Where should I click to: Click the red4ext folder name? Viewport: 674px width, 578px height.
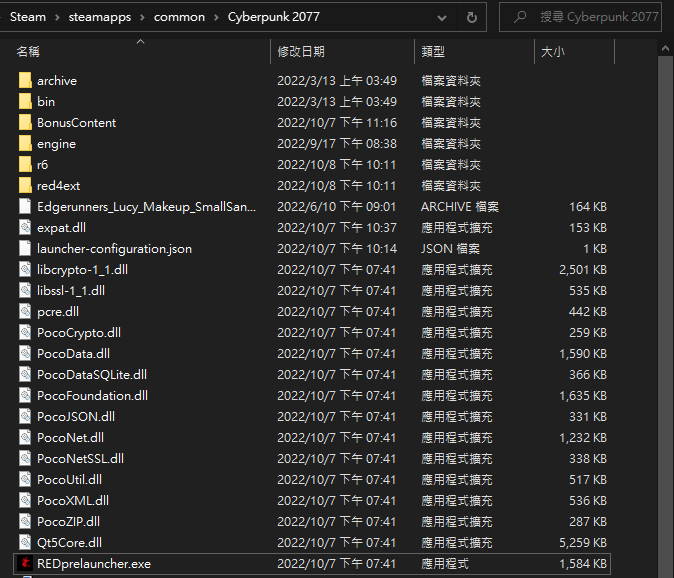click(x=58, y=186)
